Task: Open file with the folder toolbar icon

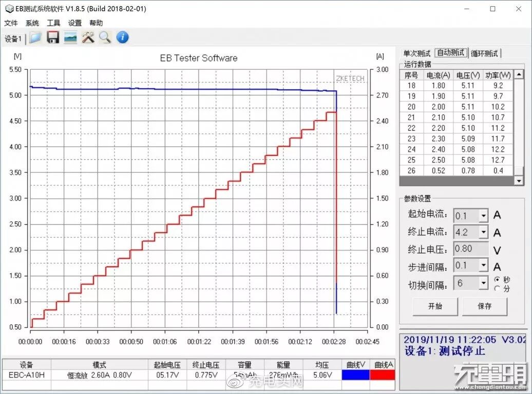Action: 35,37
